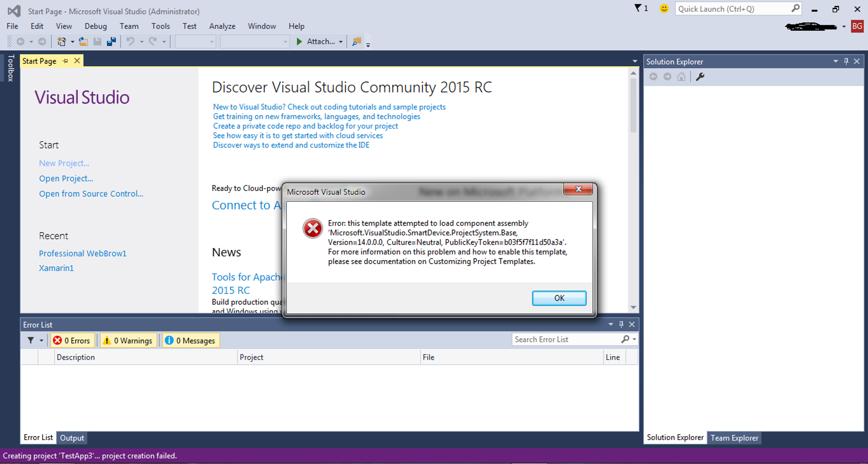Open recent project Professional WebBrow1

pos(82,253)
